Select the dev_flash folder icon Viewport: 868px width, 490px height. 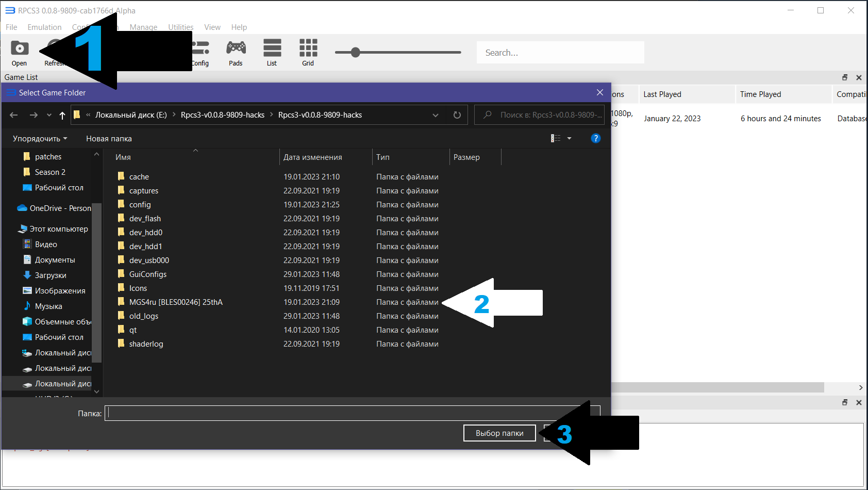pos(121,218)
